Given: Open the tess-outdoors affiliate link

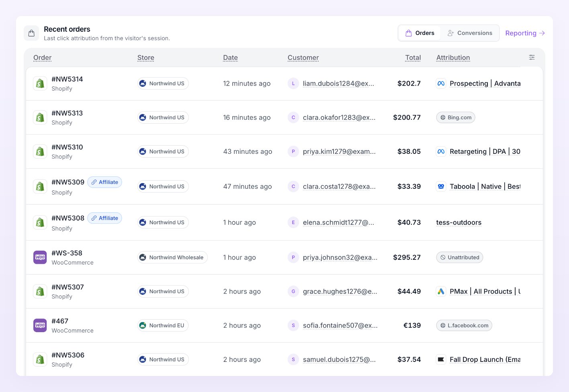Looking at the screenshot, I should tap(459, 223).
